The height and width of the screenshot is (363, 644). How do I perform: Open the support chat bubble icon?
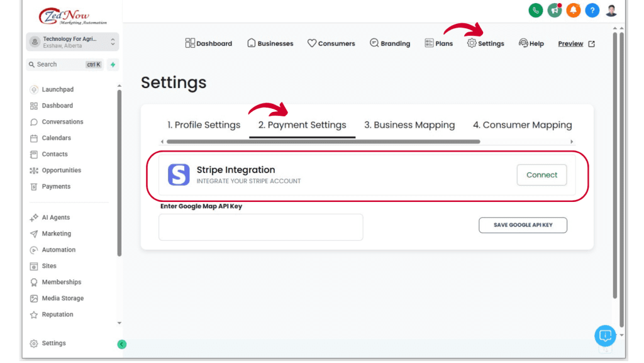(x=604, y=336)
